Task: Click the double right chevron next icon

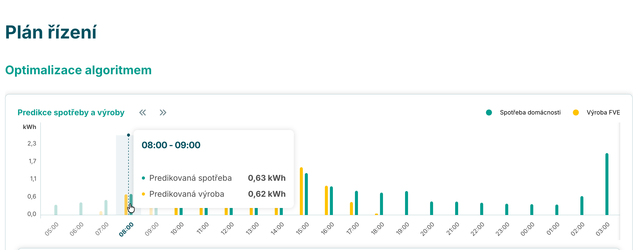Action: pyautogui.click(x=163, y=112)
